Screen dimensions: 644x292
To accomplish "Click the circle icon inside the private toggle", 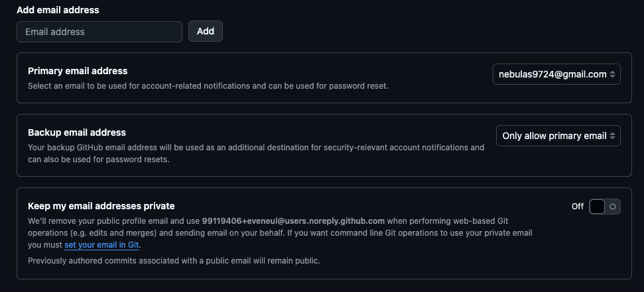I will pyautogui.click(x=613, y=207).
